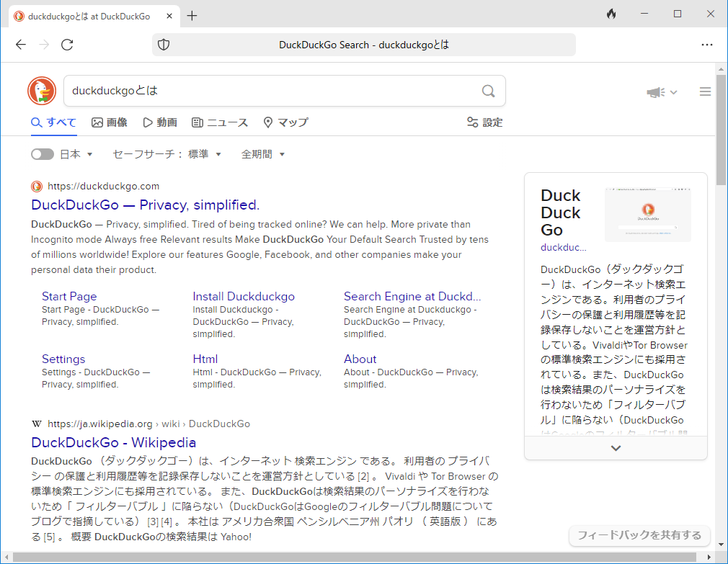Switch to the ニュース tab
728x564 pixels.
220,122
